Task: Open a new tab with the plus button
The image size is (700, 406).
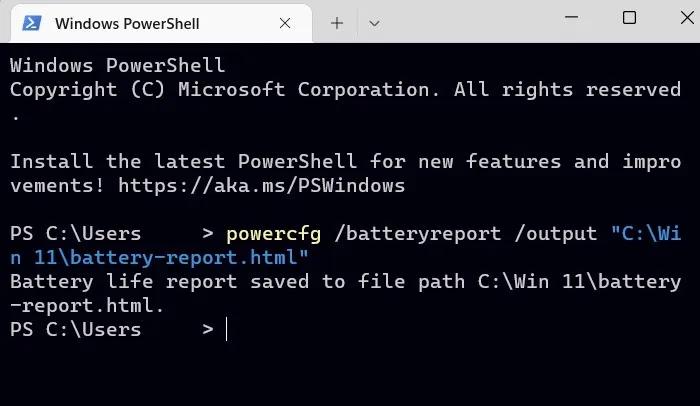Action: point(337,22)
